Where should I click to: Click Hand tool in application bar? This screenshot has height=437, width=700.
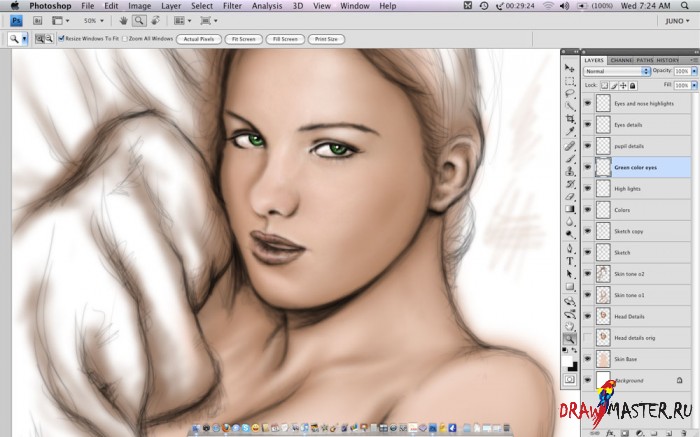click(124, 21)
